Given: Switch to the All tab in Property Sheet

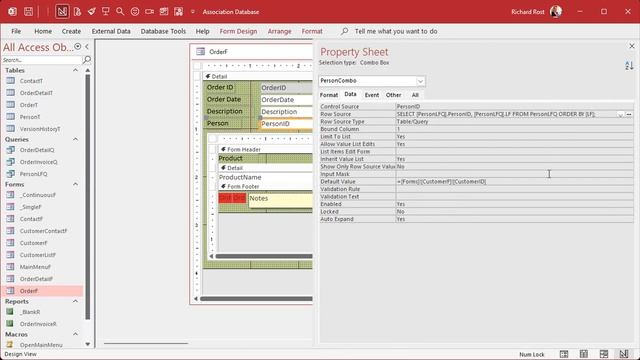Looking at the screenshot, I should tap(415, 95).
